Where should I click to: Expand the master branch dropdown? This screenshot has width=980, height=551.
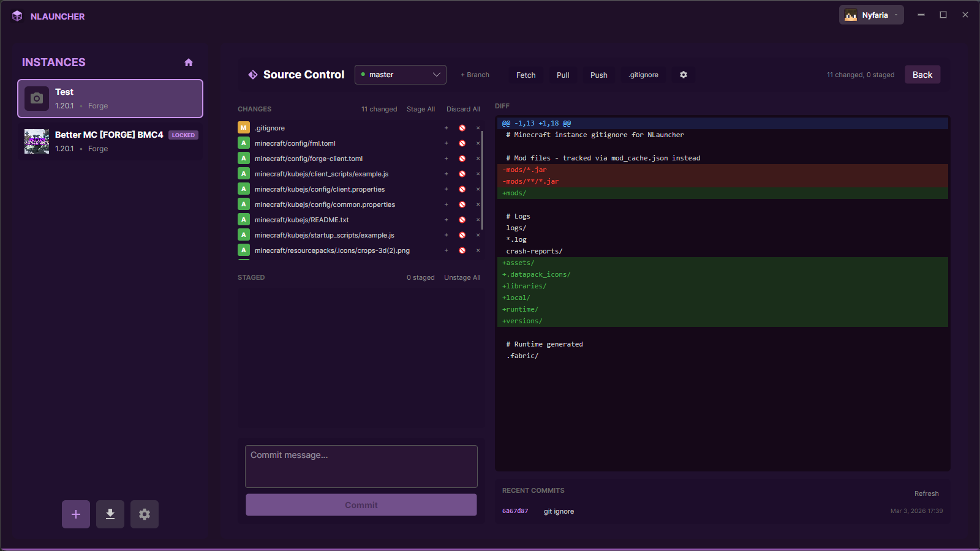[401, 75]
